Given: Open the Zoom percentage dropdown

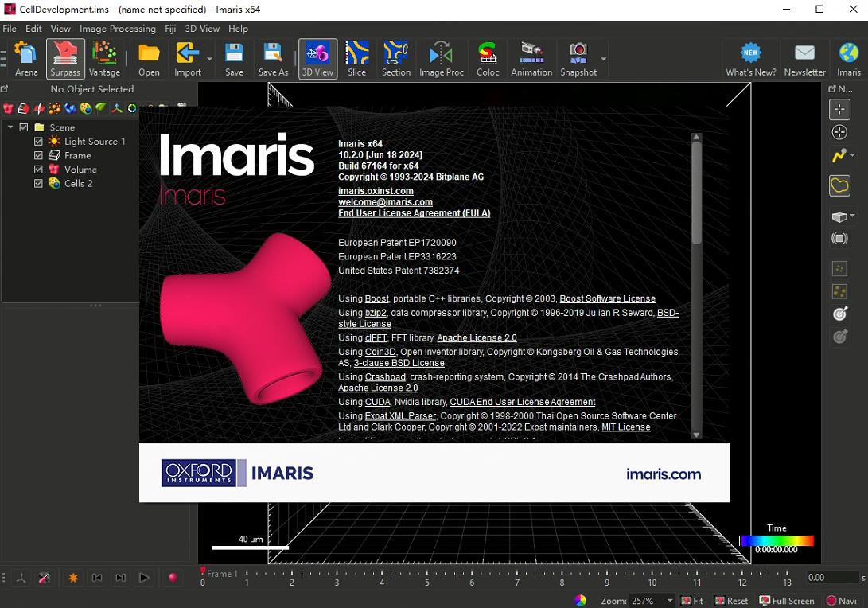Looking at the screenshot, I should (670, 601).
